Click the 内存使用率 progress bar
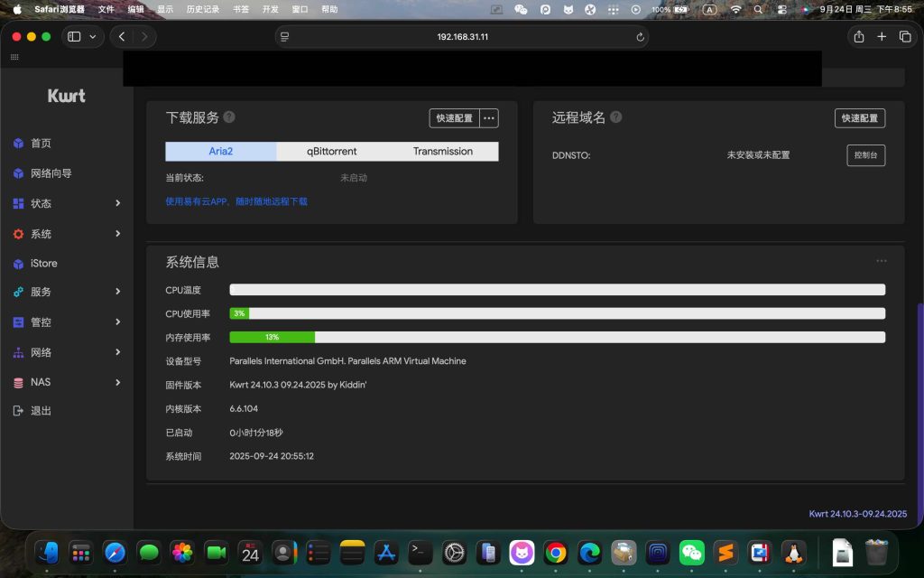 click(557, 337)
